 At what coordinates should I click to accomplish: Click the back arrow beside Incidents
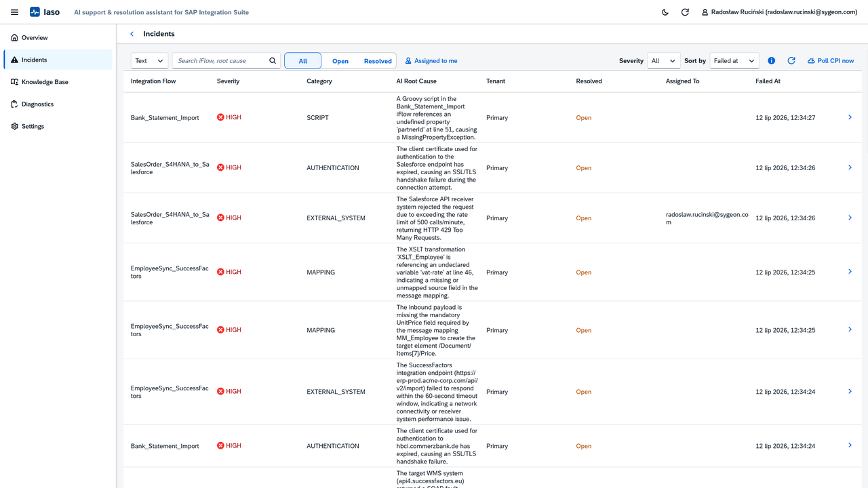132,34
